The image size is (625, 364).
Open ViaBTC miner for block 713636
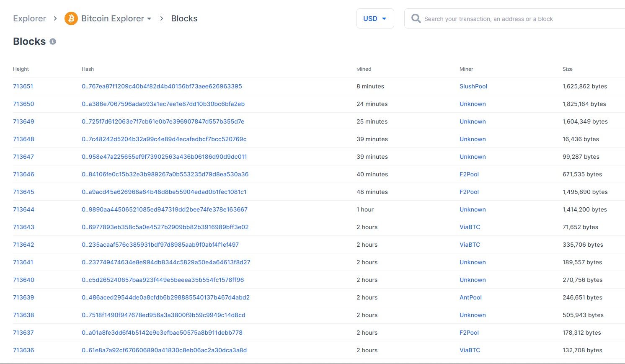[470, 350]
